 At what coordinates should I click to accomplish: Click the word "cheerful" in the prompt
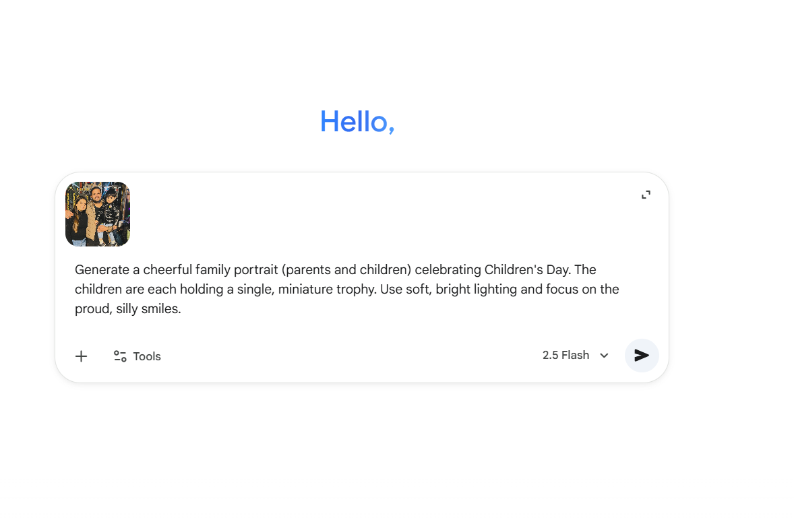168,270
